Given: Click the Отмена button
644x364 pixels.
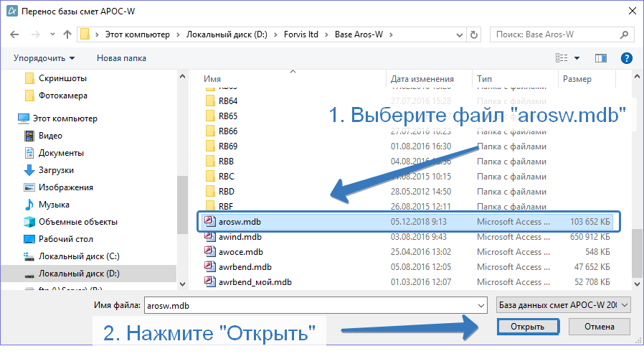Looking at the screenshot, I should point(600,327).
